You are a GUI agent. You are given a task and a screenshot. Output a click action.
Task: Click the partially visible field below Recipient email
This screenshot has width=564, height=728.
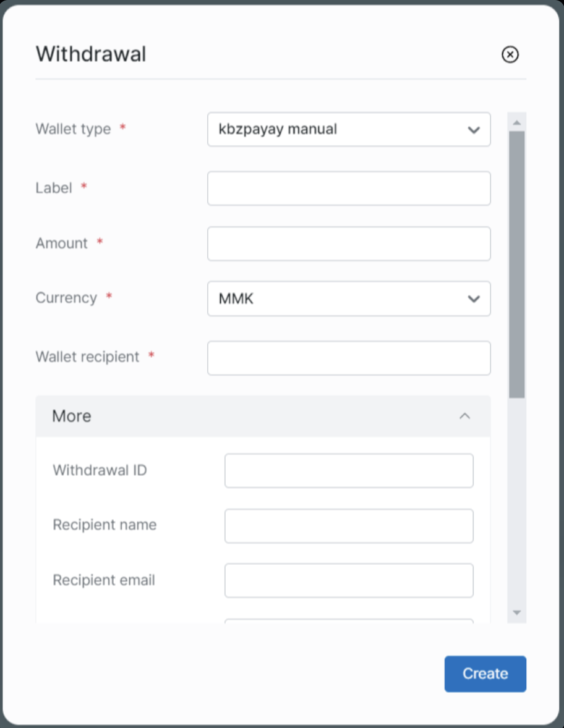pos(348,620)
